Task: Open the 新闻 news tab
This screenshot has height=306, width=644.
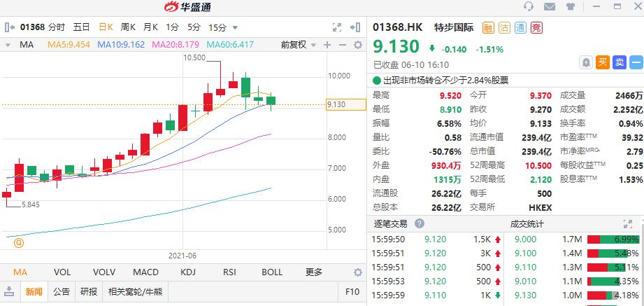Action: click(34, 292)
